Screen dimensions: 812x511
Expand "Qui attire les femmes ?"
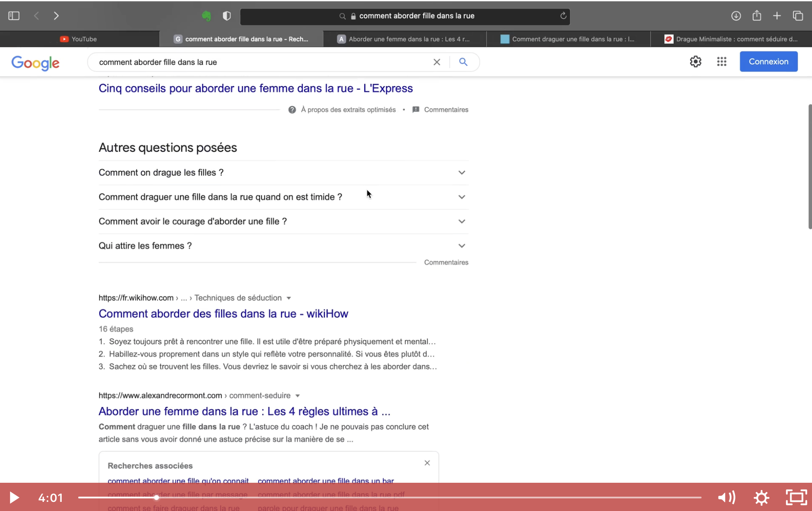(x=283, y=246)
